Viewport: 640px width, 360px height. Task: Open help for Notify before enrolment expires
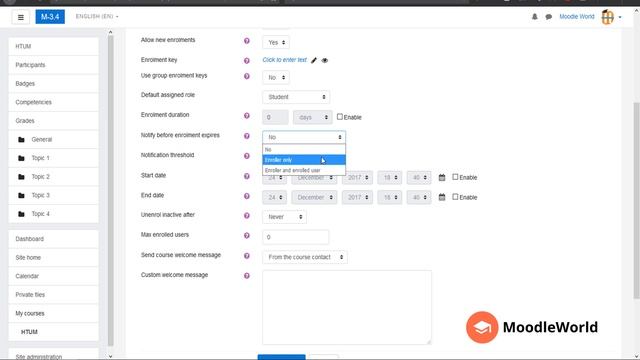pos(247,136)
